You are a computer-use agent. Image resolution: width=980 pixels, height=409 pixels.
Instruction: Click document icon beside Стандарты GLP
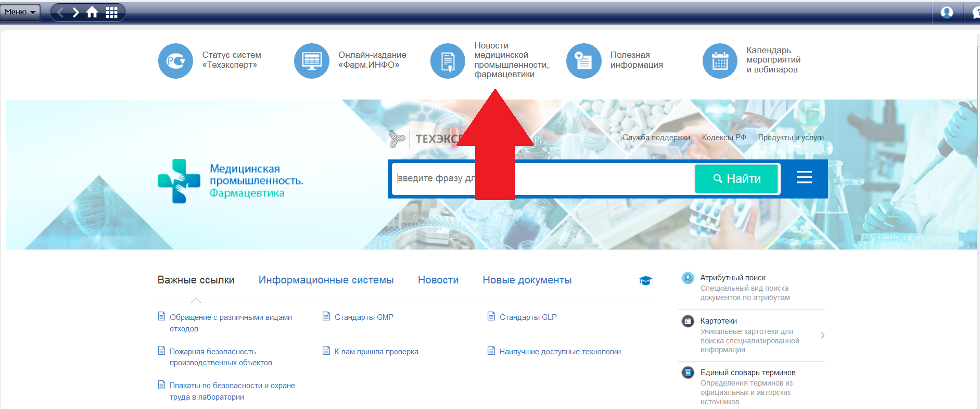491,316
